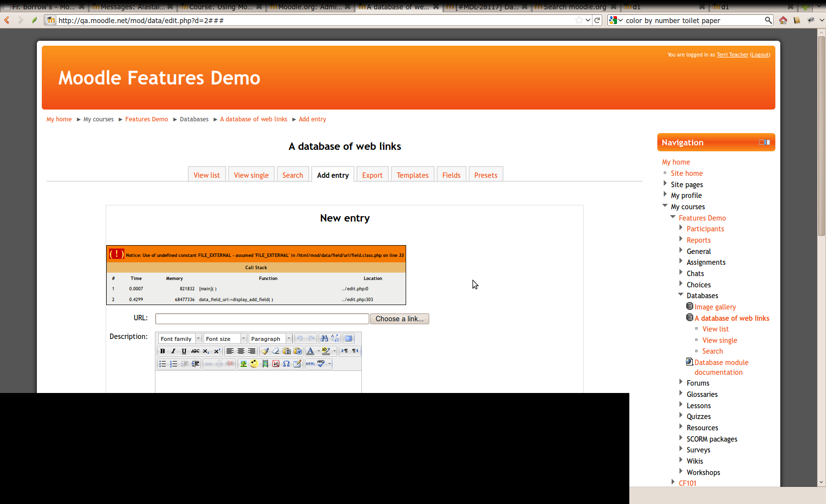Image resolution: width=826 pixels, height=504 pixels.
Task: Center align text in the editor
Action: [x=240, y=351]
